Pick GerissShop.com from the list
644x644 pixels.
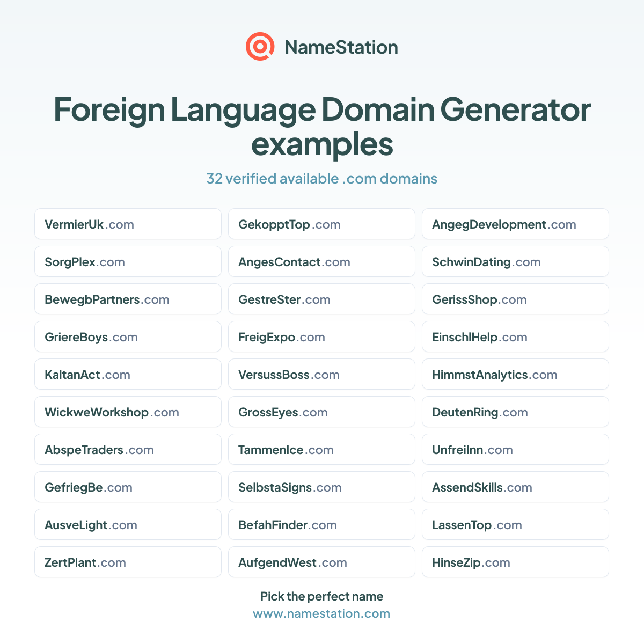(516, 299)
